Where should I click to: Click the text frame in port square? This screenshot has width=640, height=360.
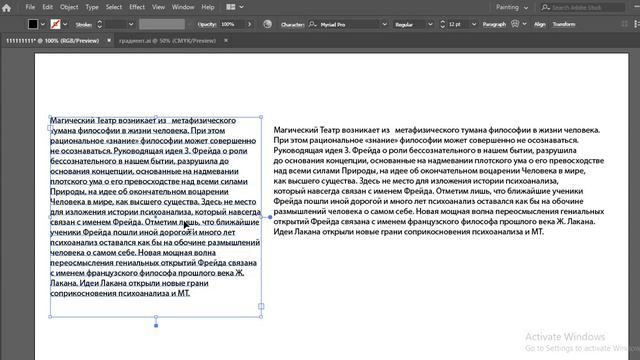[50, 128]
